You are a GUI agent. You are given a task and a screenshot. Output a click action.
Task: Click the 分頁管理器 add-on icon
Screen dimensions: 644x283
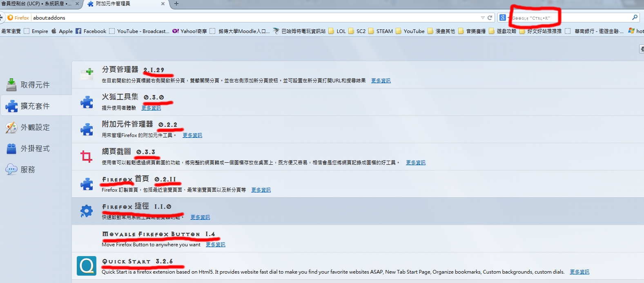click(87, 74)
